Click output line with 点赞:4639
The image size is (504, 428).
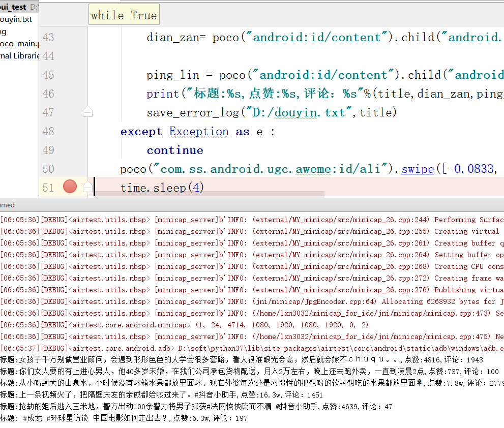coord(196,407)
